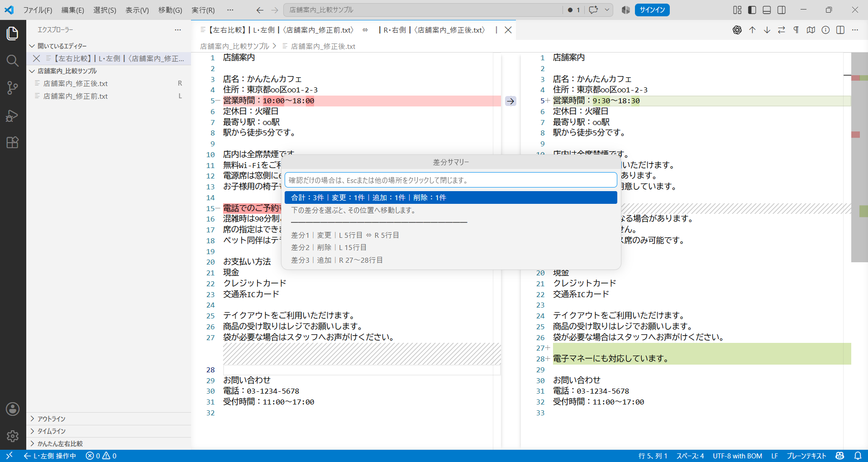Screen dimensions: 868x462
Task: Revert the line 5 change with the arrow
Action: click(x=510, y=101)
